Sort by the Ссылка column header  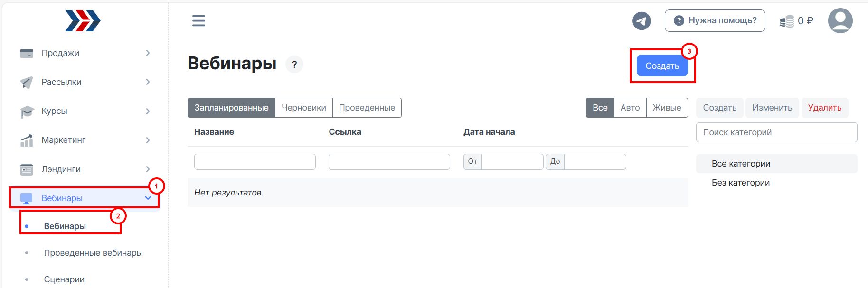tap(345, 132)
